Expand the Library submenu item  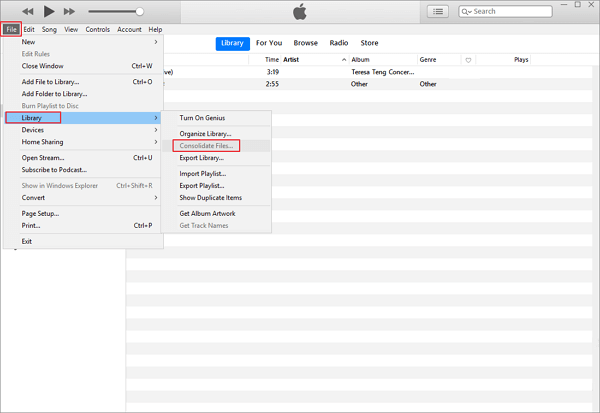point(83,118)
